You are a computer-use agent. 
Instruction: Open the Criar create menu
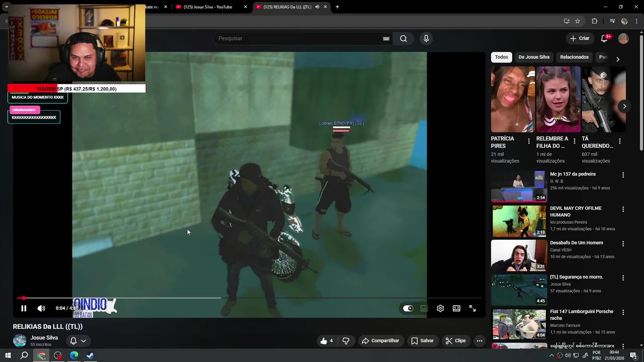pyautogui.click(x=580, y=39)
